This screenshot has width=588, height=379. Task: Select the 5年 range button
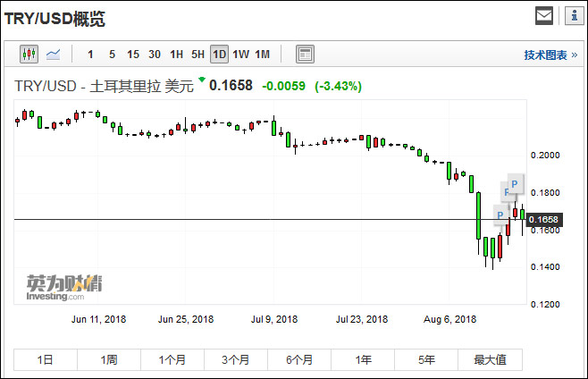(x=426, y=360)
